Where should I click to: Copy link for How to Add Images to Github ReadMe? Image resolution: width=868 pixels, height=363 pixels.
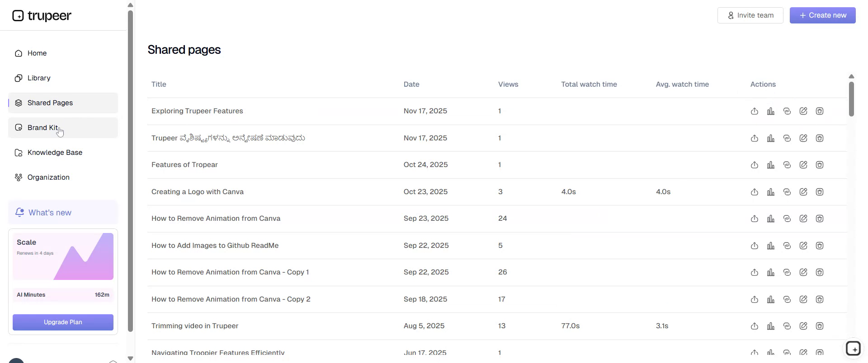coord(787,246)
